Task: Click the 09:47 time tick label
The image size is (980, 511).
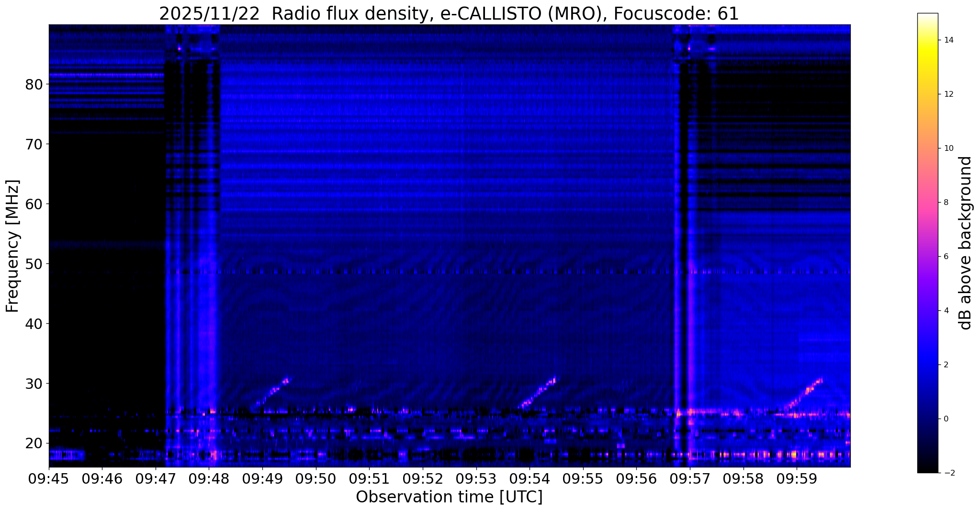Action: click(x=156, y=478)
